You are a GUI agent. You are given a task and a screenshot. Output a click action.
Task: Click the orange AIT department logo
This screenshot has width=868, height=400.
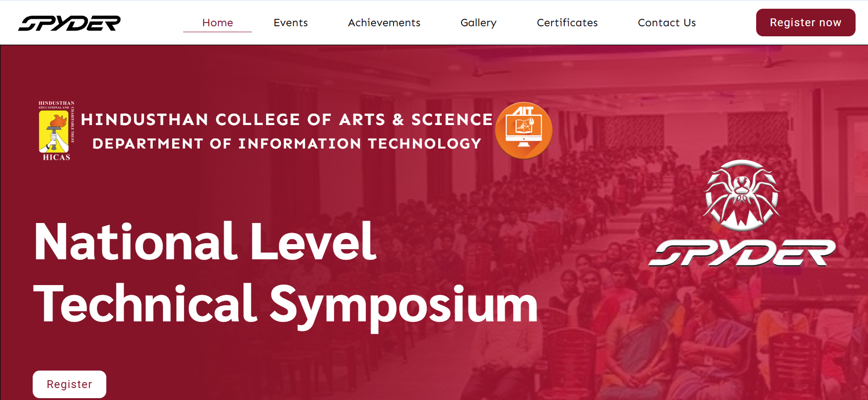524,131
